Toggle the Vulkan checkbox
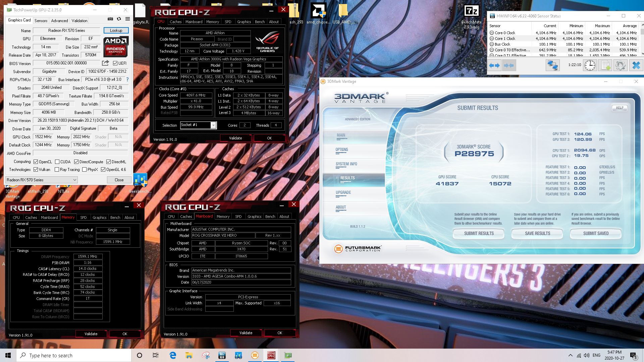The width and height of the screenshot is (644, 362). coord(36,170)
